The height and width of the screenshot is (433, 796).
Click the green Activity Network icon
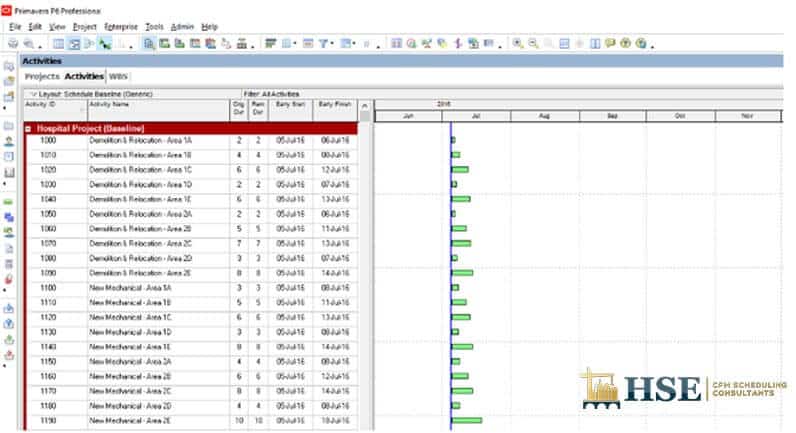pos(104,44)
